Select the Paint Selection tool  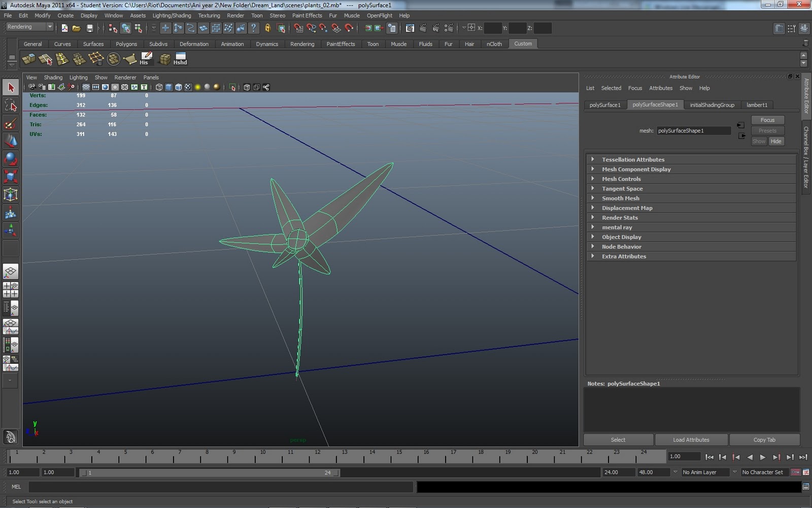(11, 123)
